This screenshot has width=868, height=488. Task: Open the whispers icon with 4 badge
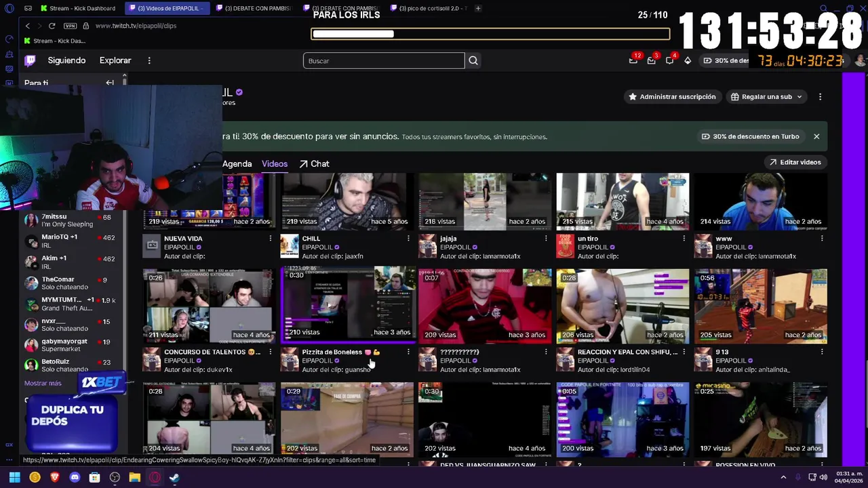click(670, 60)
